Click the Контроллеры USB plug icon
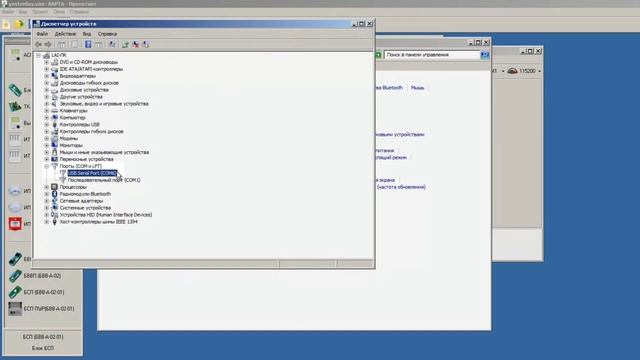 [x=54, y=124]
